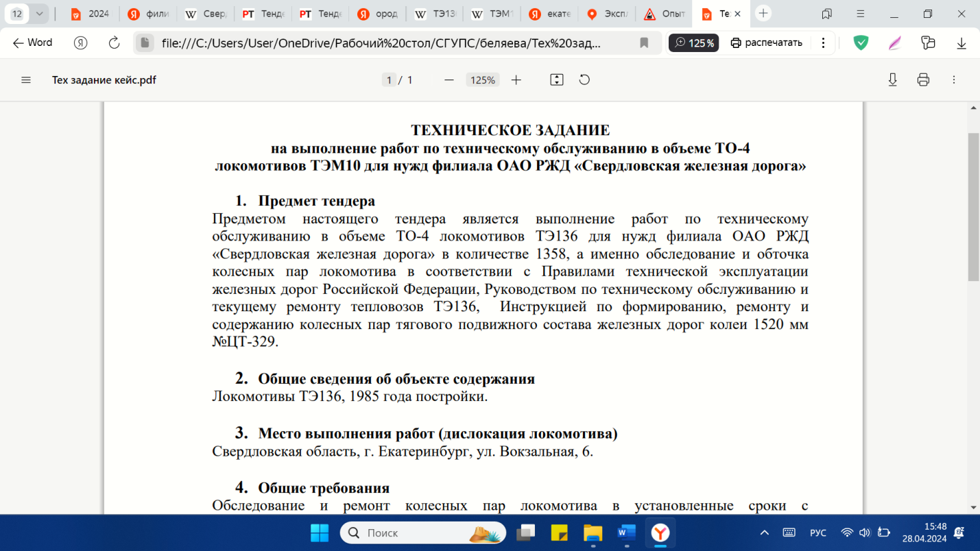980x551 pixels.
Task: Switch to the 'фили' Yandex tab
Action: point(149,14)
